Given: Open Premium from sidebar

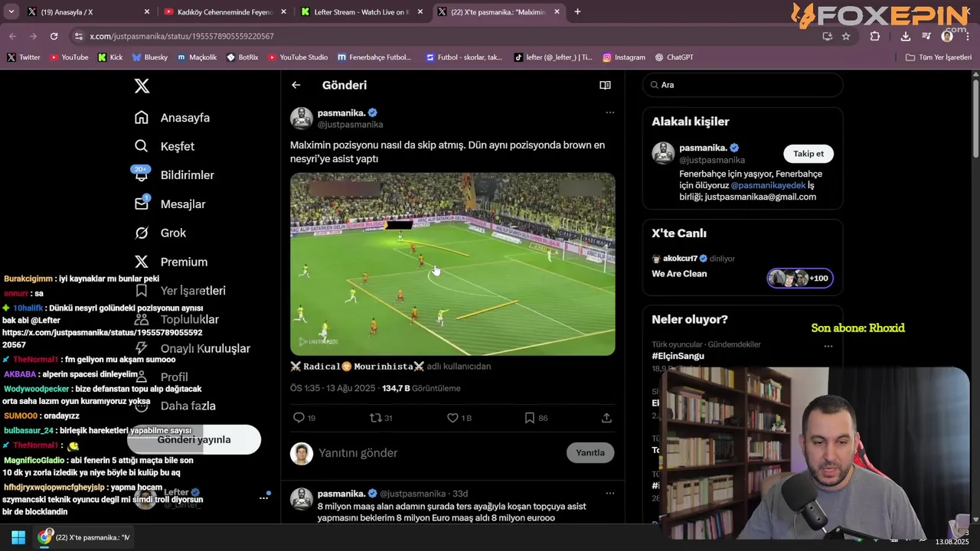Looking at the screenshot, I should [171, 262].
